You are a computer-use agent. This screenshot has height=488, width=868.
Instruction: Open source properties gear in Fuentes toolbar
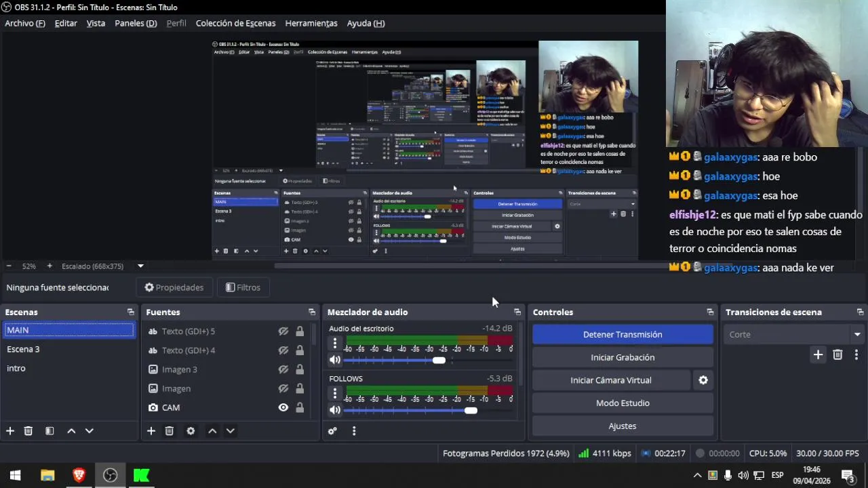(191, 431)
